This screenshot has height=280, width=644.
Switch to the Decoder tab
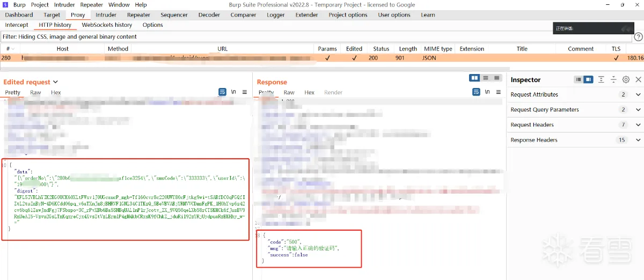coord(209,15)
